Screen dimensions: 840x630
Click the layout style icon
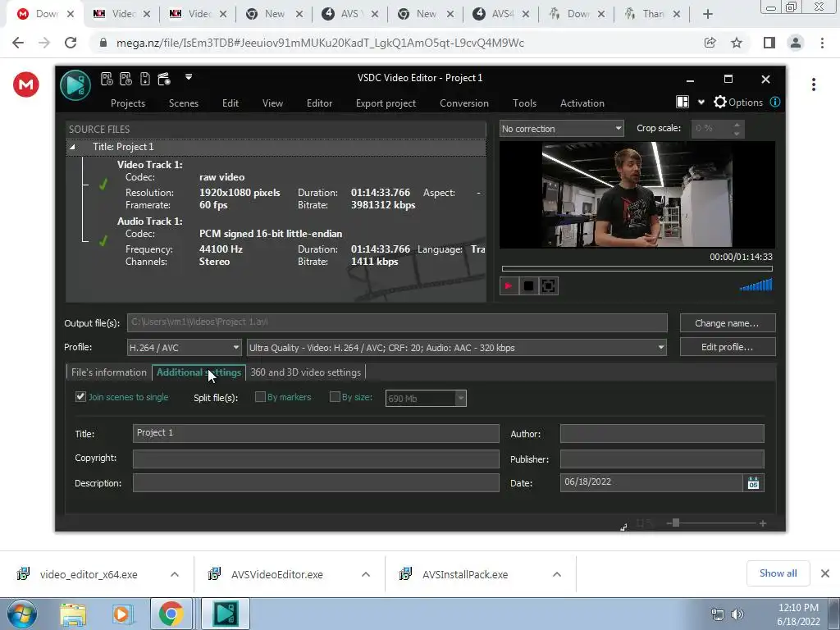682,103
